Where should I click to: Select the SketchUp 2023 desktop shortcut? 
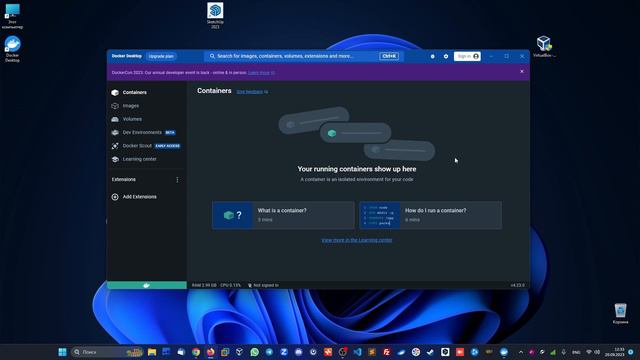coord(215,16)
